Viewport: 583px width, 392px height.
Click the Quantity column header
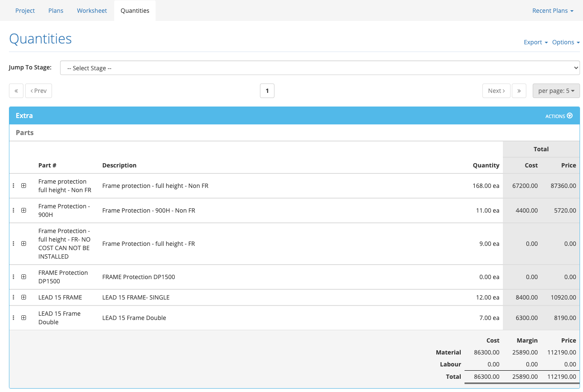(x=486, y=165)
